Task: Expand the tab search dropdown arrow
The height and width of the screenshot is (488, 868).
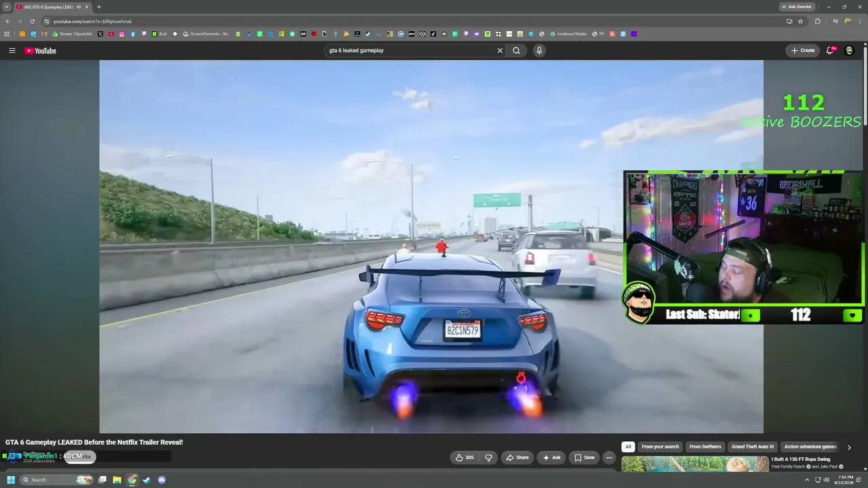Action: (x=7, y=7)
